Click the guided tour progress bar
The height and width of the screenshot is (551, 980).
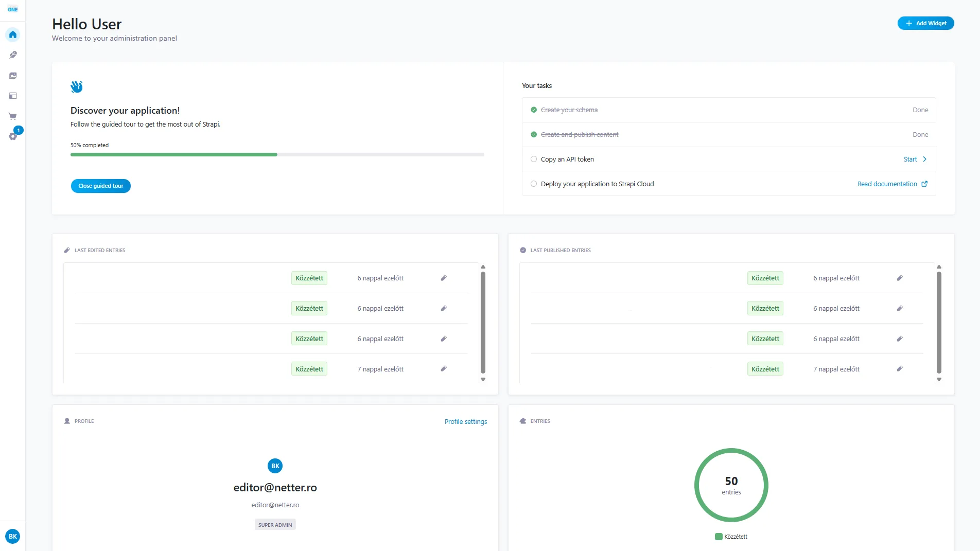pos(277,154)
